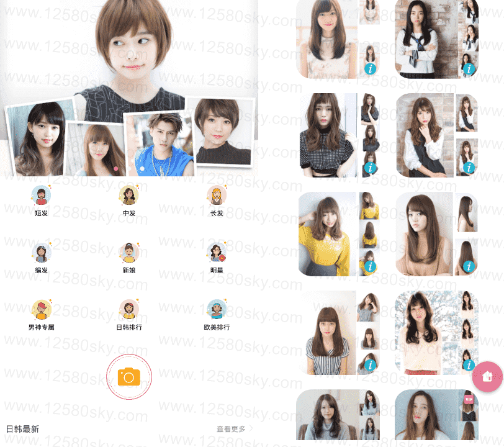This screenshot has width=504, height=447.
Task: Tap the 欧美排行 ranking icon
Action: click(x=217, y=310)
